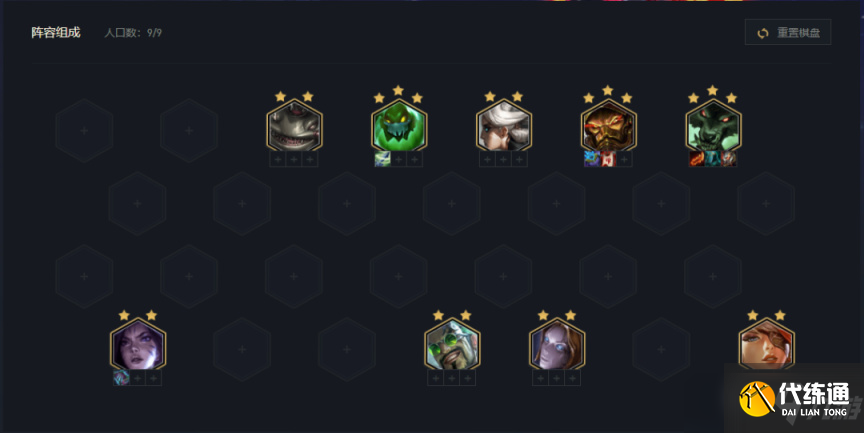Add an item to Camille's middle slot

pos(504,159)
